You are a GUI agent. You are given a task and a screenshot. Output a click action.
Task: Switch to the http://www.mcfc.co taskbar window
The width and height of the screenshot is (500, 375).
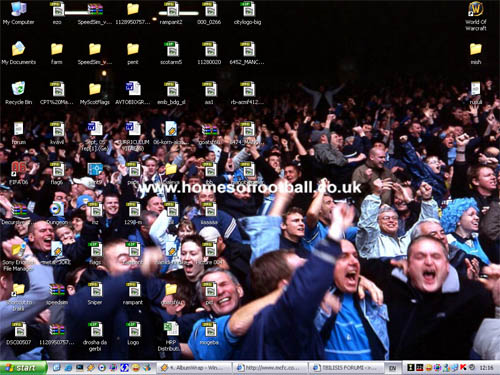(270, 368)
